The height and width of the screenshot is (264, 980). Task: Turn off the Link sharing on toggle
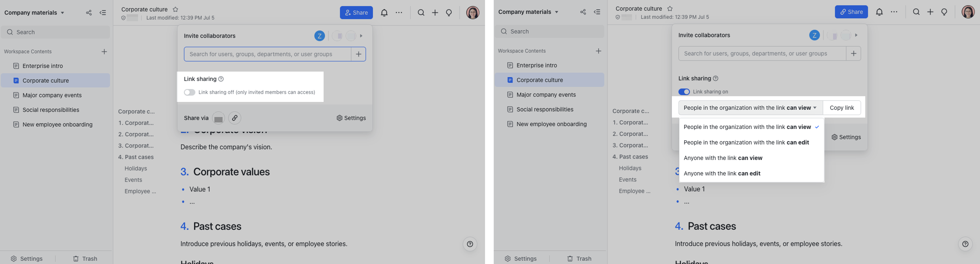coord(684,92)
